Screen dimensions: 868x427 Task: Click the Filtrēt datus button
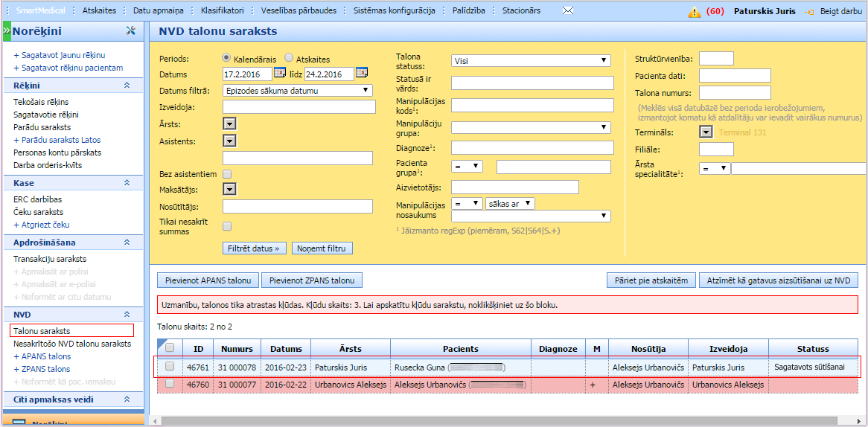[x=255, y=248]
